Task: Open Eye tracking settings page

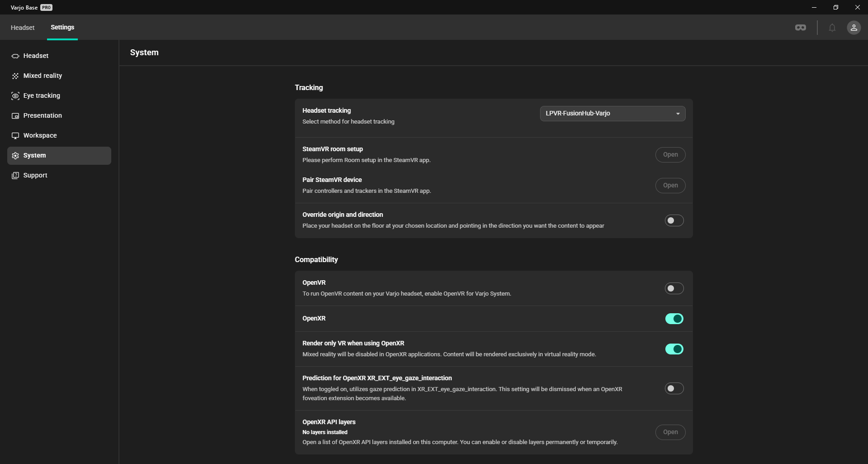Action: [59, 96]
